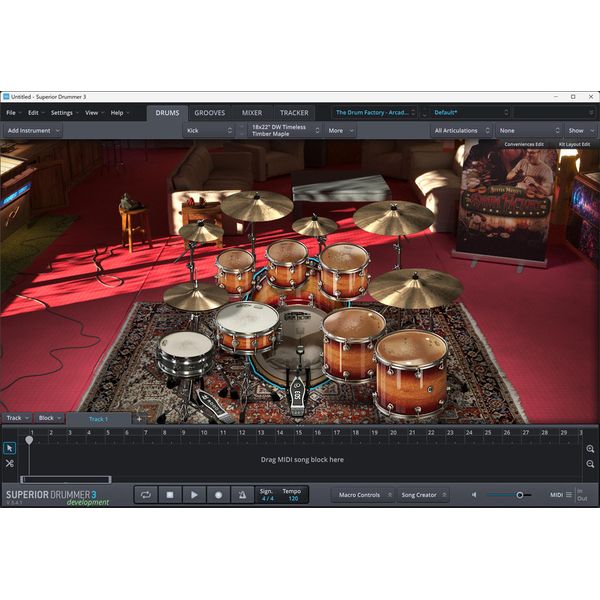The width and height of the screenshot is (600, 600).
Task: Expand the Song Creator panel
Action: click(423, 495)
